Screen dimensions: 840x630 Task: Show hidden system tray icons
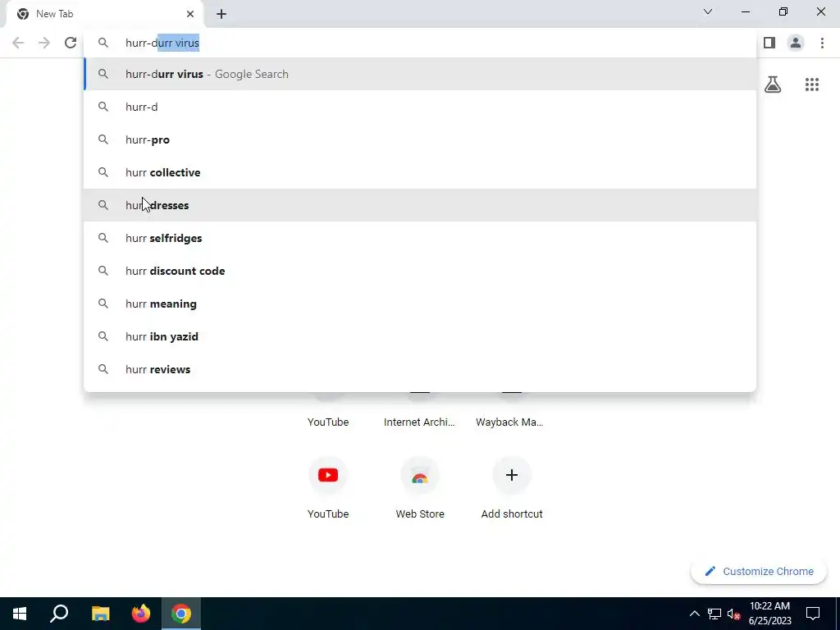pos(694,614)
